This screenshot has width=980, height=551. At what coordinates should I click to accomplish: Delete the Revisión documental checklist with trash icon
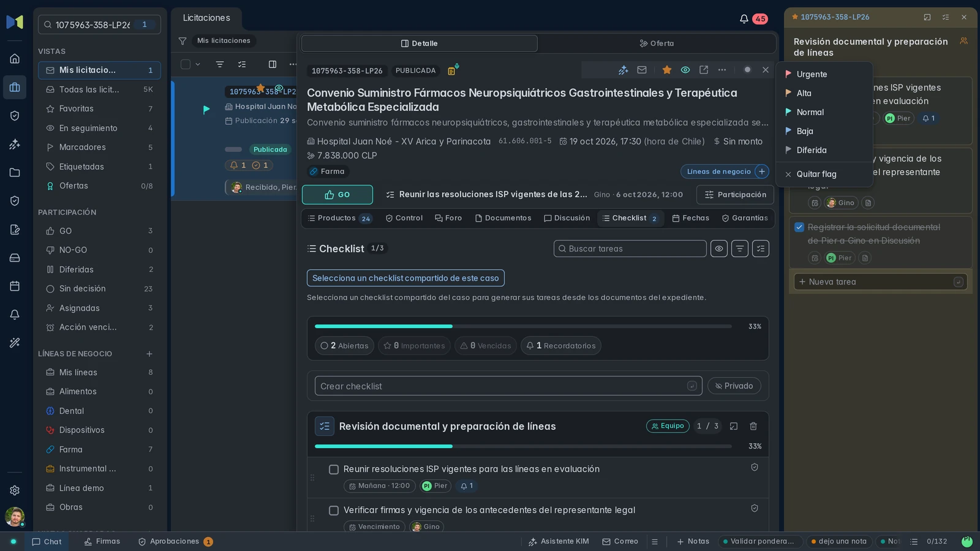point(753,426)
